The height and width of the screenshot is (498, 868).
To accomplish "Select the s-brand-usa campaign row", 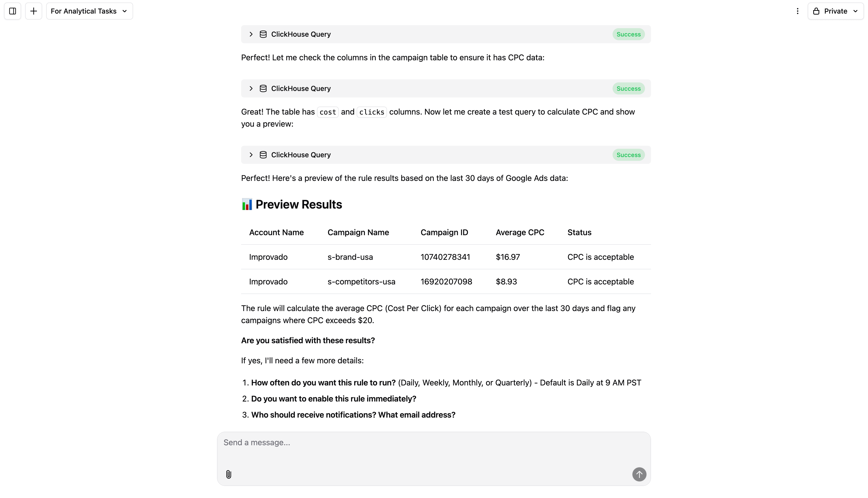I will 350,257.
